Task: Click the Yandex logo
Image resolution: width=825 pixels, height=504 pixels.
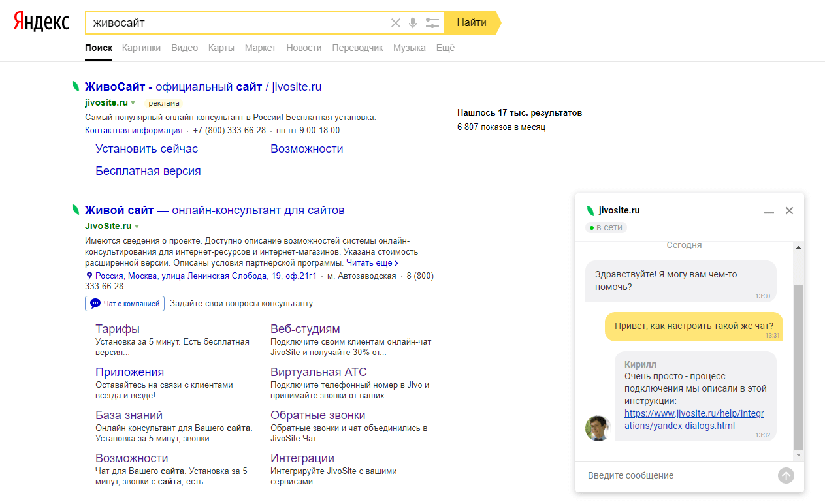Action: pos(42,22)
